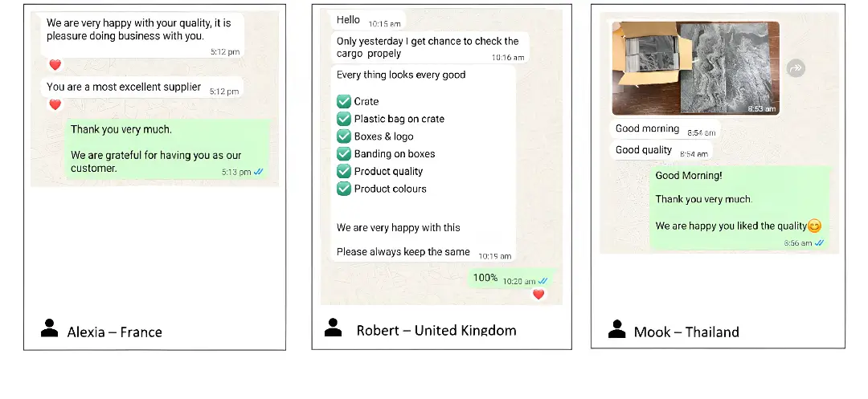Click the checkmark beside Banding on boxes
The height and width of the screenshot is (399, 868).
tap(344, 153)
